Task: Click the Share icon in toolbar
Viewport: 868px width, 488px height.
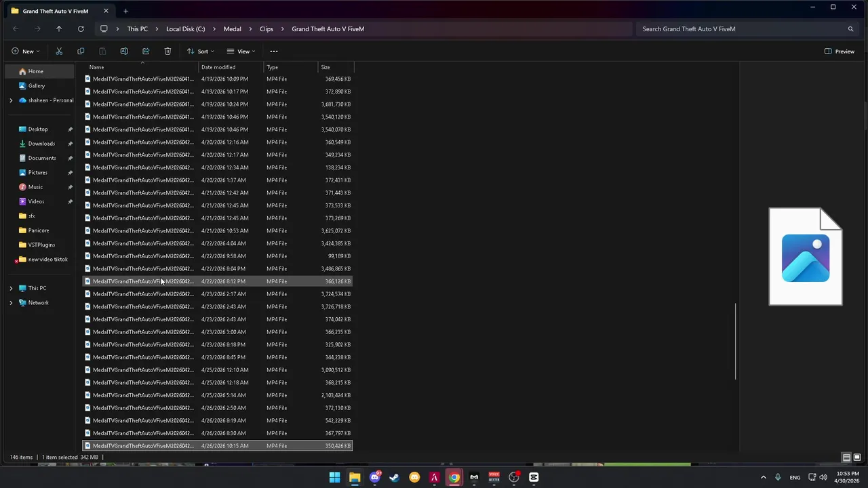Action: (x=146, y=51)
